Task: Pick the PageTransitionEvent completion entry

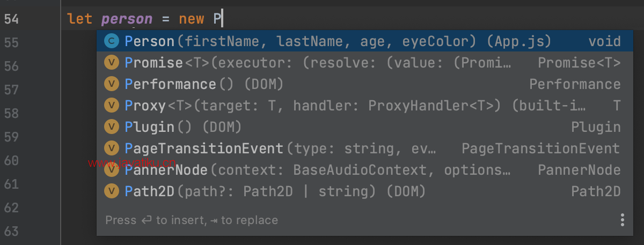Action: point(362,149)
